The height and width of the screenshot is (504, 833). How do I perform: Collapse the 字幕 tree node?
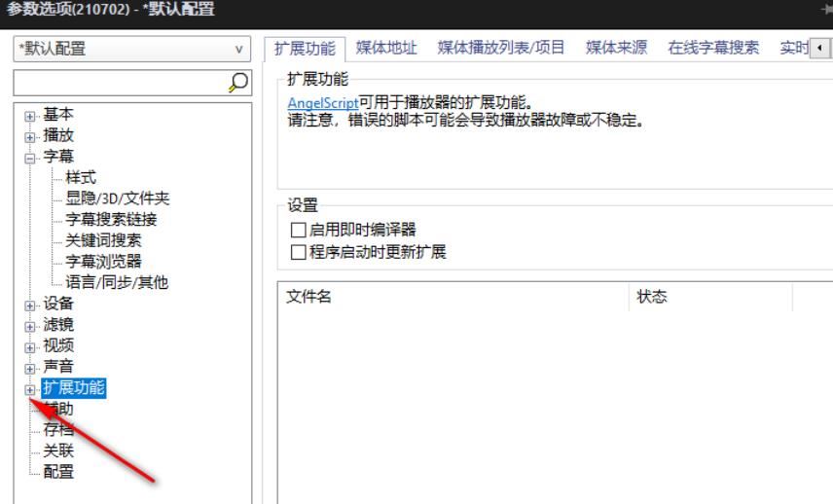[30, 158]
